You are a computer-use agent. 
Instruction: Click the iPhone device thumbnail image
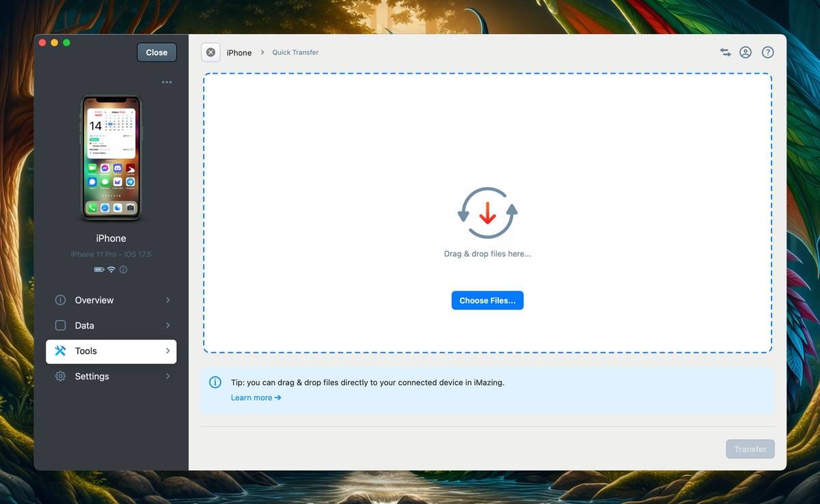[111, 158]
